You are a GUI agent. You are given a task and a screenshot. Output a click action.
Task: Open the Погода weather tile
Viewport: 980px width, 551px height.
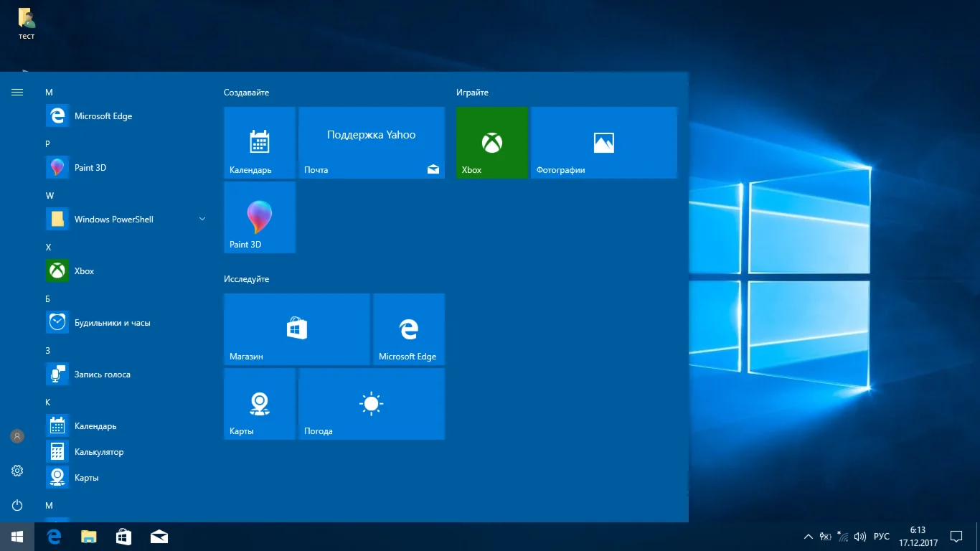point(371,404)
